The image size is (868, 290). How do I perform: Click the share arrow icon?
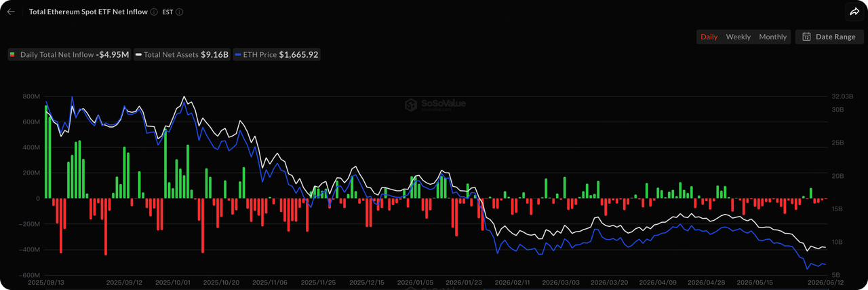tap(854, 12)
